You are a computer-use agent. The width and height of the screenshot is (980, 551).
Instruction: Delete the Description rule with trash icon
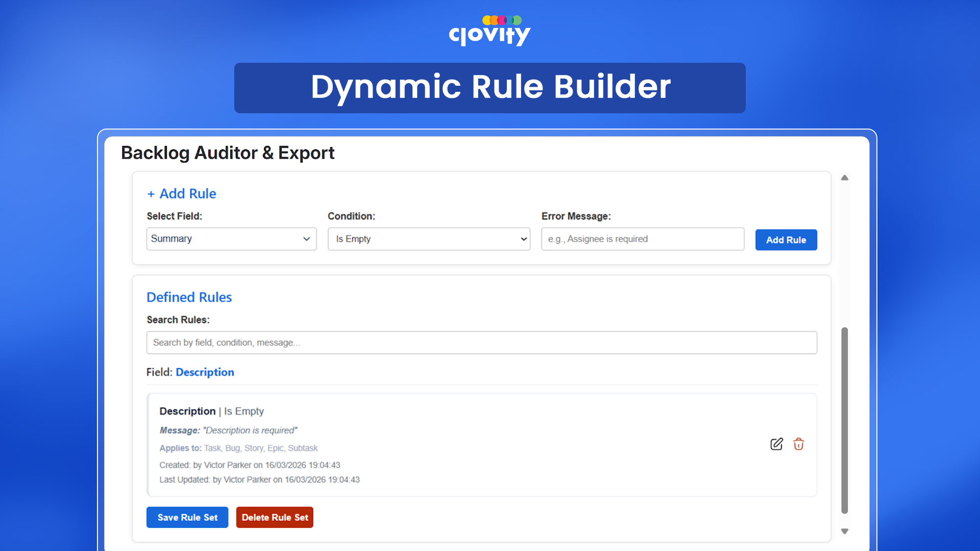coord(799,444)
